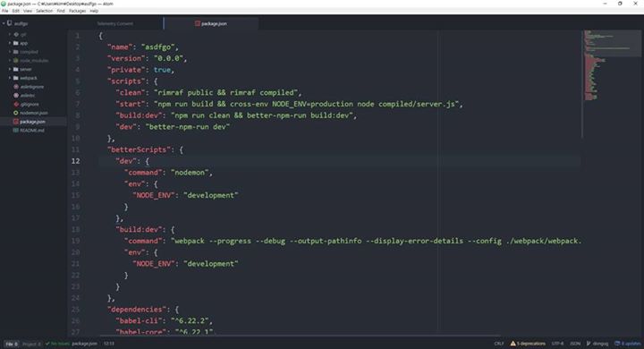Click the node_modules folder icon

click(15, 61)
